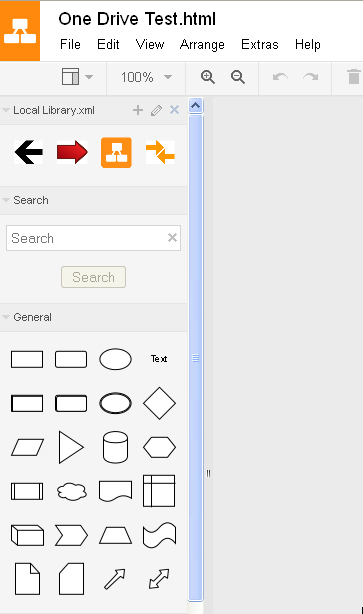Screen dimensions: 363x614
Task: Click into the Search shapes text field
Action: [x=93, y=238]
